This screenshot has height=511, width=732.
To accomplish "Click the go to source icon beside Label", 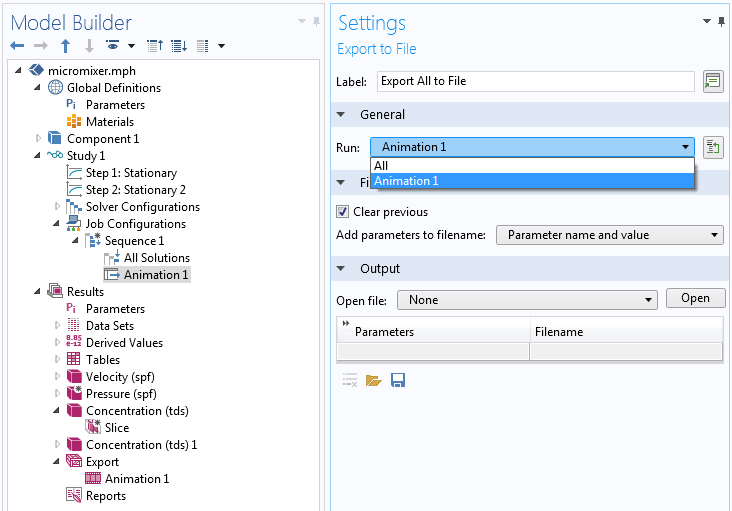I will click(x=713, y=81).
